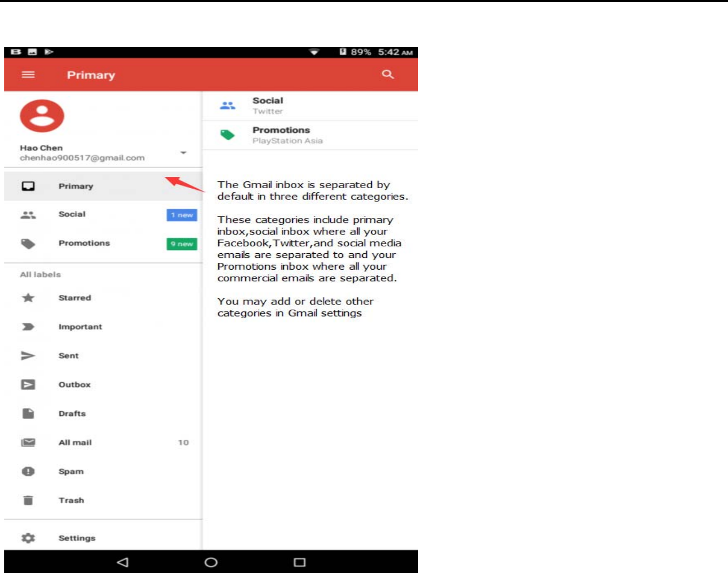The width and height of the screenshot is (728, 573).
Task: Tap the Sent arrow icon
Action: click(x=28, y=356)
